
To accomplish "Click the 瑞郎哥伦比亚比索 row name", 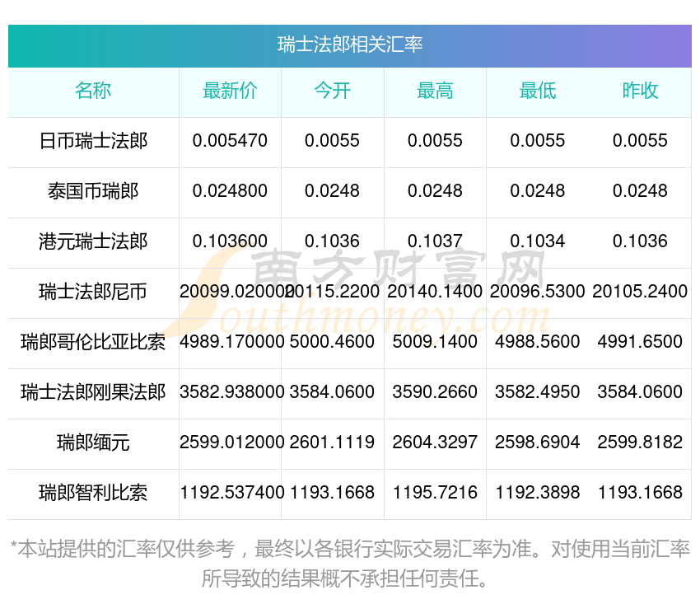I will [93, 342].
